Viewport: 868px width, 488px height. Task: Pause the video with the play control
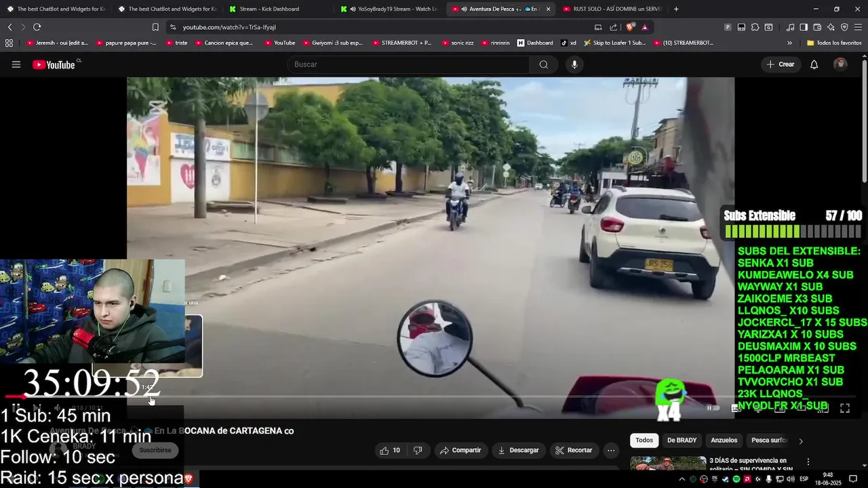15,408
